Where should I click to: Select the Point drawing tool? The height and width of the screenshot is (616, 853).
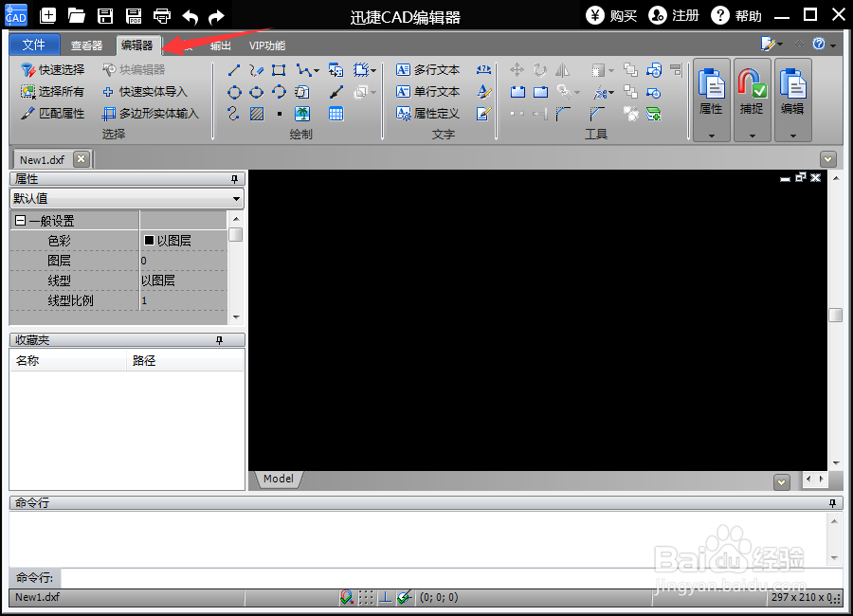(x=279, y=114)
